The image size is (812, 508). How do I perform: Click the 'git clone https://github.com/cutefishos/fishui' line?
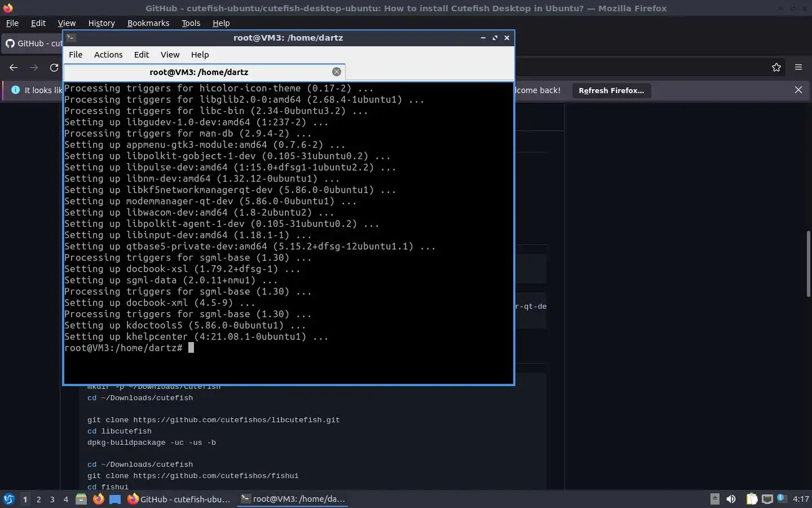193,476
